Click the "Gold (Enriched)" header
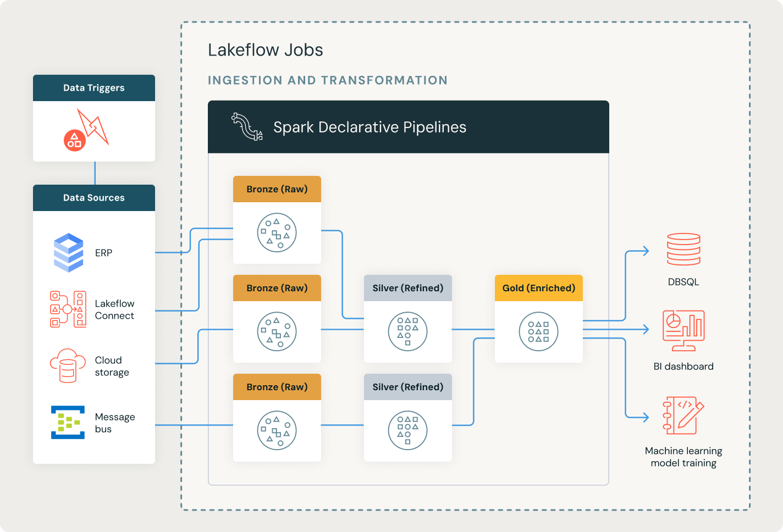Screen dimensions: 783x532 539,288
